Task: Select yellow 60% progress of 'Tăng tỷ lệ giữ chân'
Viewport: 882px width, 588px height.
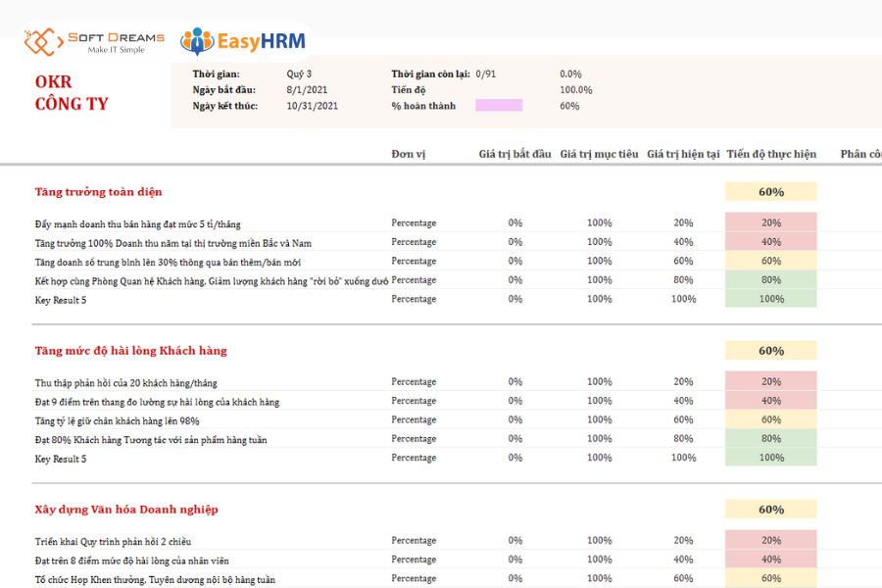Action: pyautogui.click(x=770, y=419)
